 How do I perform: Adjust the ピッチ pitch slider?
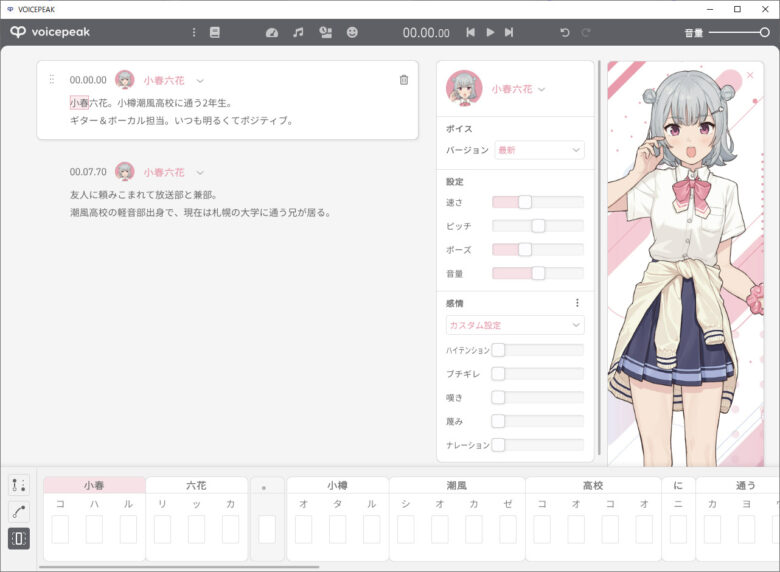538,226
